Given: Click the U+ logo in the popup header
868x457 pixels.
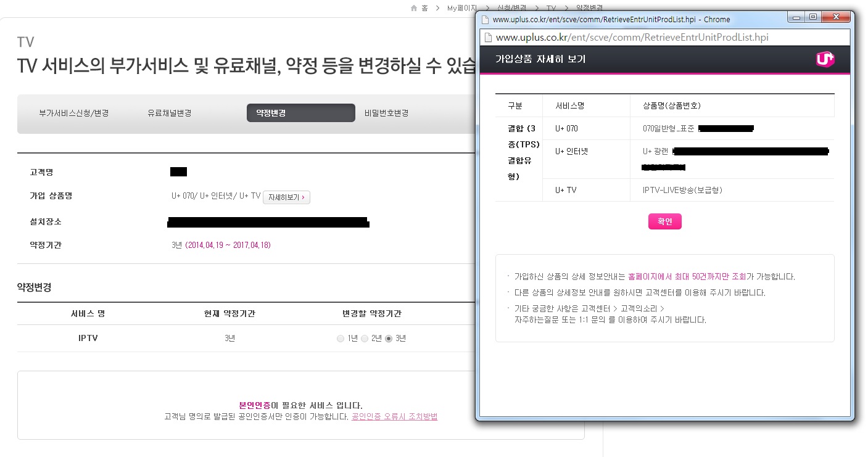Looking at the screenshot, I should click(x=825, y=59).
